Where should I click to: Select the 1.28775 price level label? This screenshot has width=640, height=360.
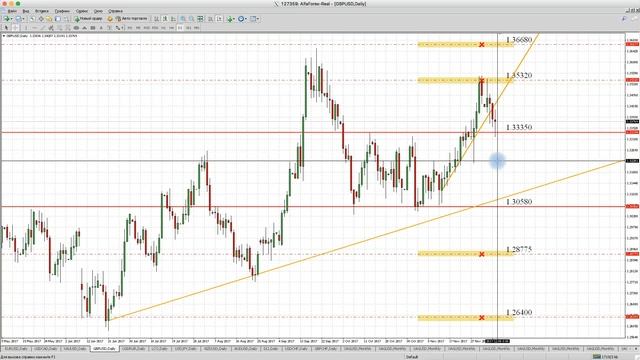[519, 249]
